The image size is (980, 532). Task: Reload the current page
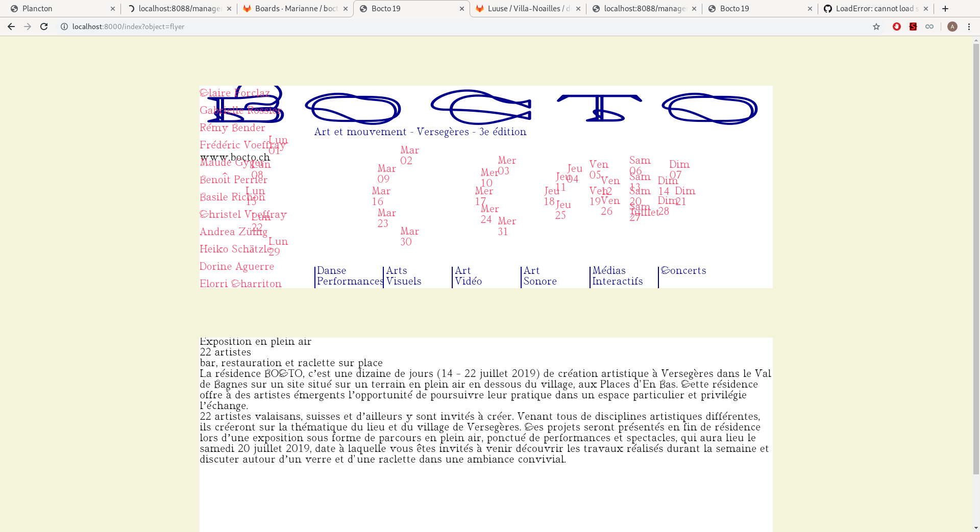coord(44,27)
